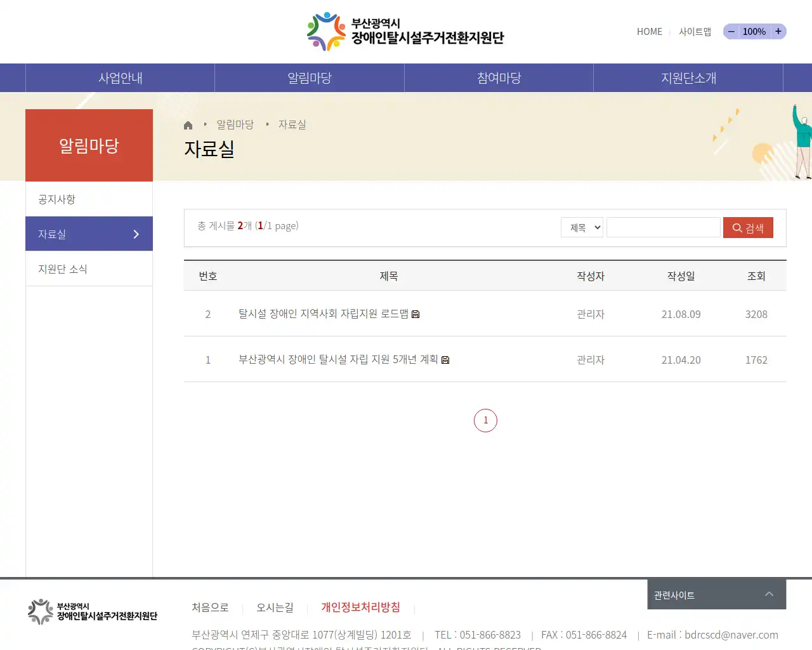
Task: Click the site logo in the header
Action: click(x=405, y=31)
